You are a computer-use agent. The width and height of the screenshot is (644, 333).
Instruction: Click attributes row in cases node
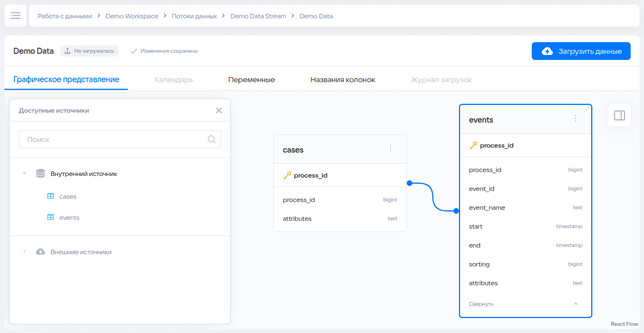340,219
